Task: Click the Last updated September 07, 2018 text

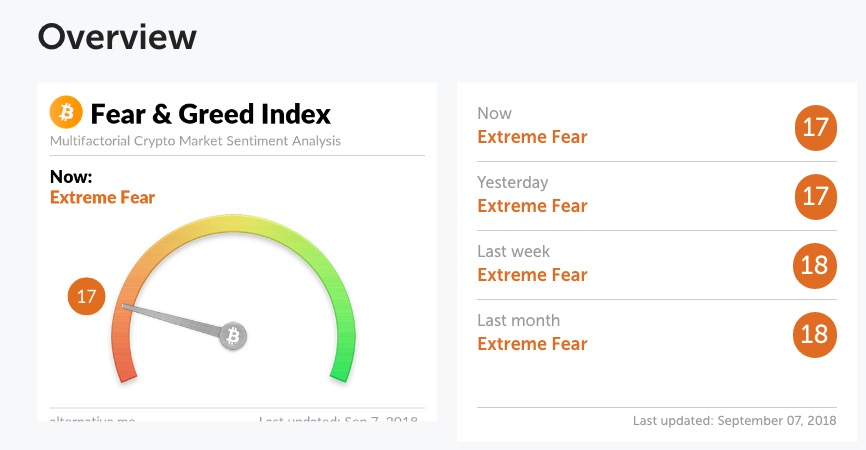Action: 735,421
